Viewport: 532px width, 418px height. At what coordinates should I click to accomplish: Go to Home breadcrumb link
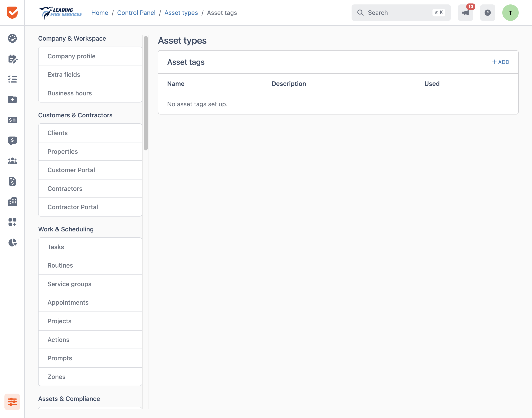click(100, 13)
